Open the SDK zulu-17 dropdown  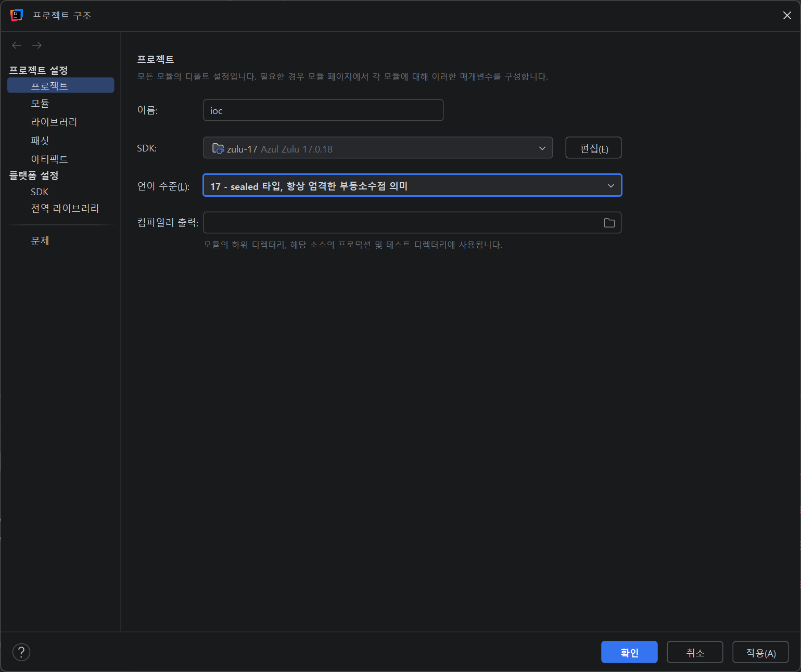(x=377, y=148)
